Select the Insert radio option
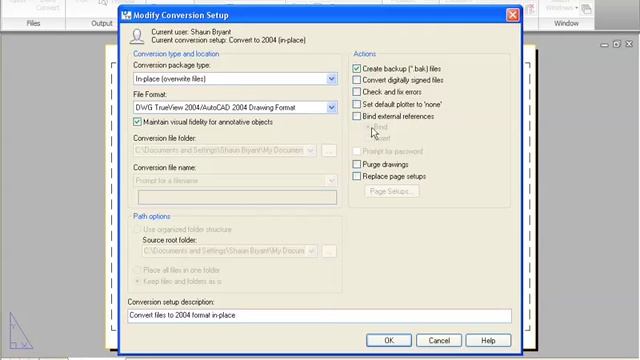Viewport: 640px width, 360px height. pos(368,138)
